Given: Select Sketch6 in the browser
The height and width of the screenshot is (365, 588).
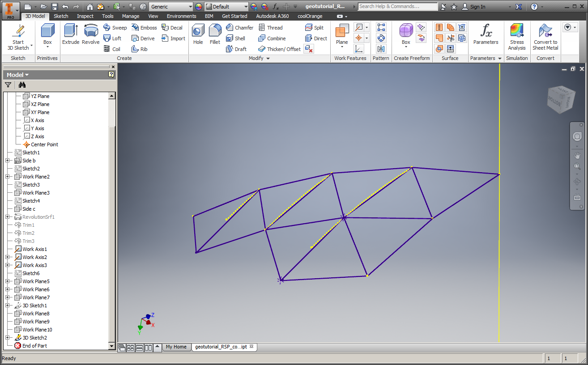Looking at the screenshot, I should click(x=31, y=273).
